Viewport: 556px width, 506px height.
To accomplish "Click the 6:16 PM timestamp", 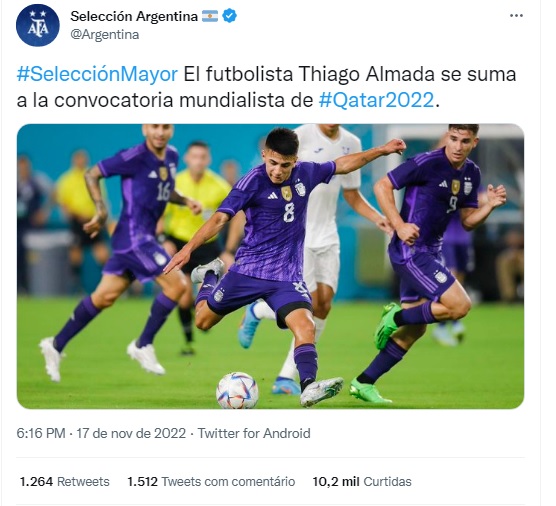I will (x=41, y=433).
